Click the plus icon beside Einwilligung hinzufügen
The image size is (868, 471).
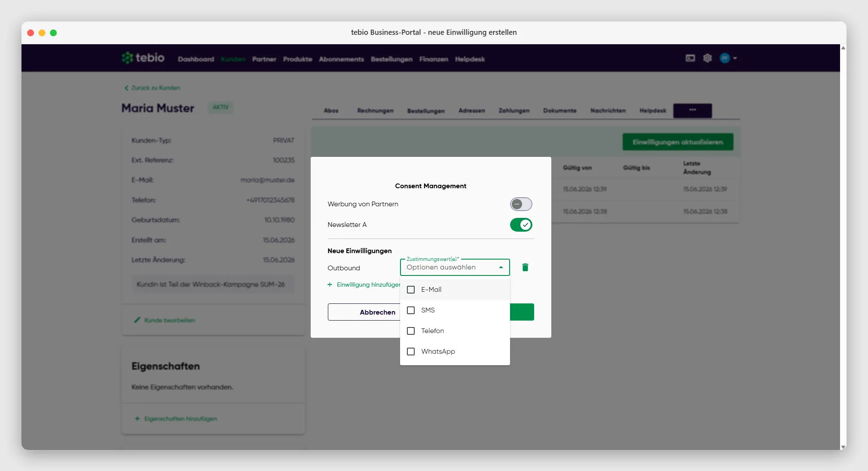click(330, 284)
